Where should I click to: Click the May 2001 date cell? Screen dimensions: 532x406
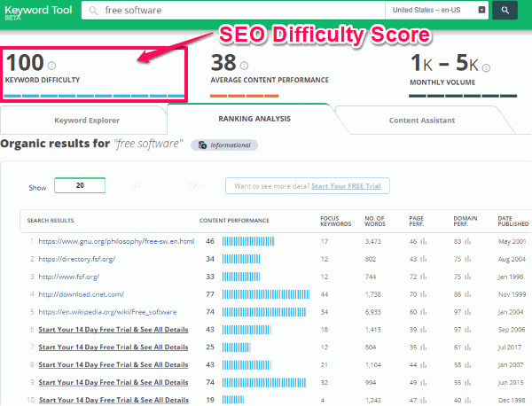click(512, 241)
